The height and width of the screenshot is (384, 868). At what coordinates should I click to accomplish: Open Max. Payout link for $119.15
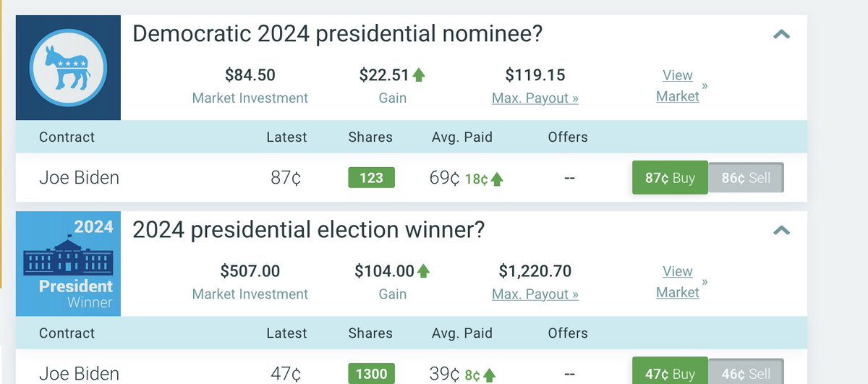(x=535, y=98)
